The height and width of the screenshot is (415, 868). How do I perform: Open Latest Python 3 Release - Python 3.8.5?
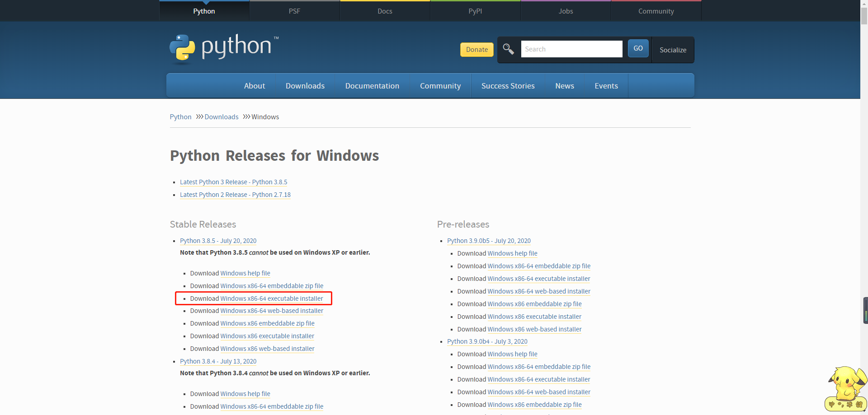tap(233, 182)
